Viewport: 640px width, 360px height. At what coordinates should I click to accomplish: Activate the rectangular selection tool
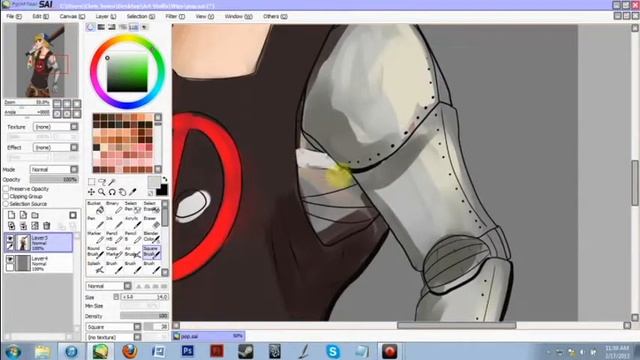91,182
